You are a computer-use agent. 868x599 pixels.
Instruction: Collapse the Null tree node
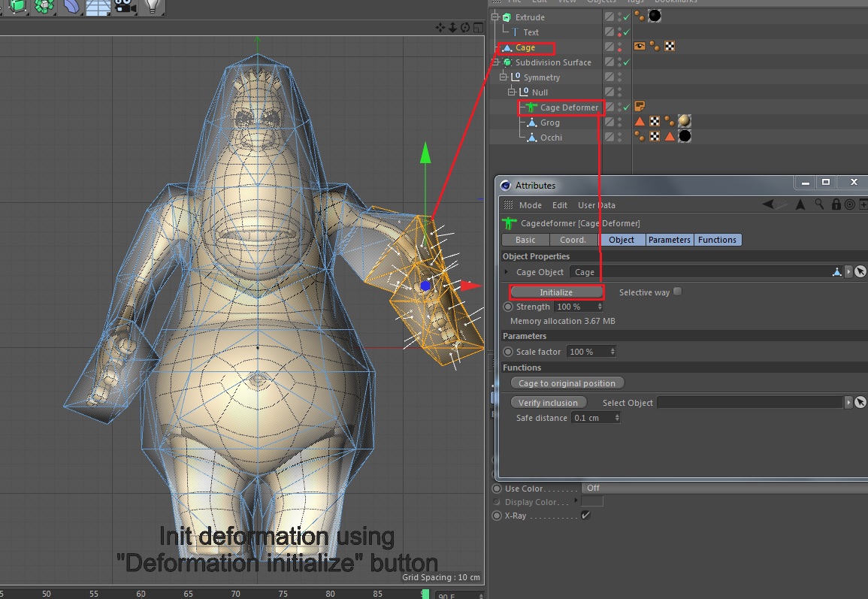512,92
